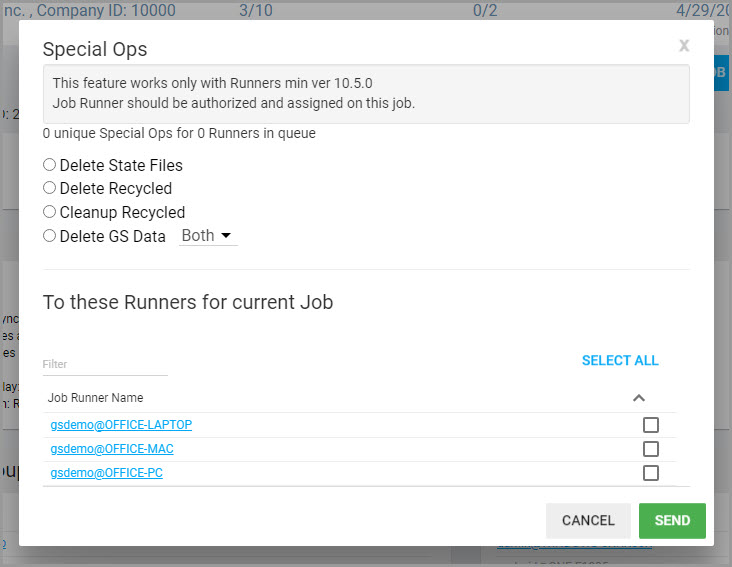The image size is (732, 567).
Task: Open the gsdemo@OFFICE-PC runner link
Action: coord(107,473)
